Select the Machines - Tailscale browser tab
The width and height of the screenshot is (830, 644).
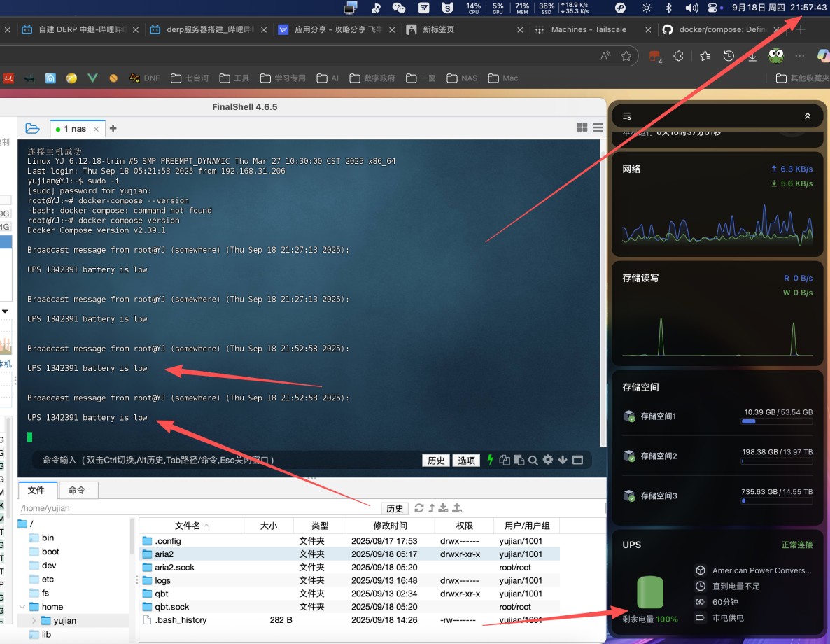(588, 29)
